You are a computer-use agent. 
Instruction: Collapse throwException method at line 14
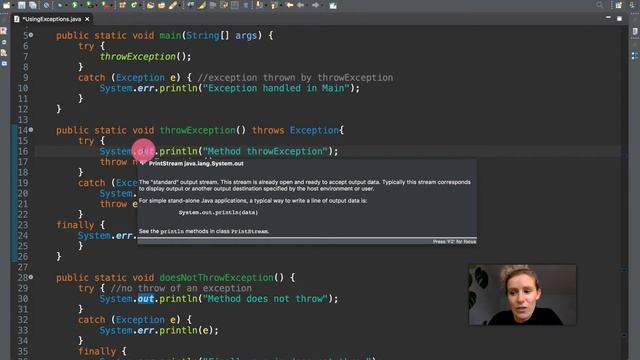tap(31, 130)
